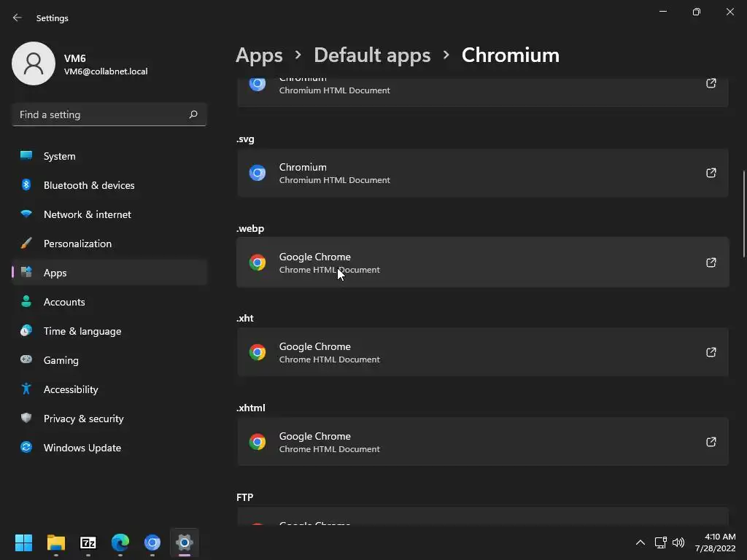Screen dimensions: 747x560
Task: Click the Gaming controller icon
Action: pos(26,359)
